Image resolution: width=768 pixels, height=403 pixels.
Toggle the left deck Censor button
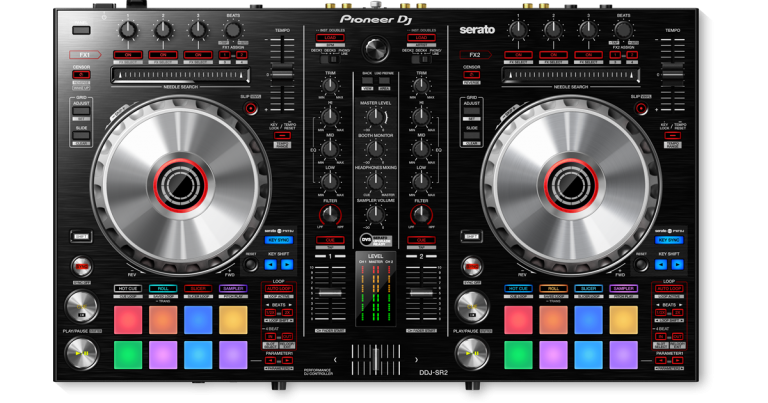click(81, 75)
